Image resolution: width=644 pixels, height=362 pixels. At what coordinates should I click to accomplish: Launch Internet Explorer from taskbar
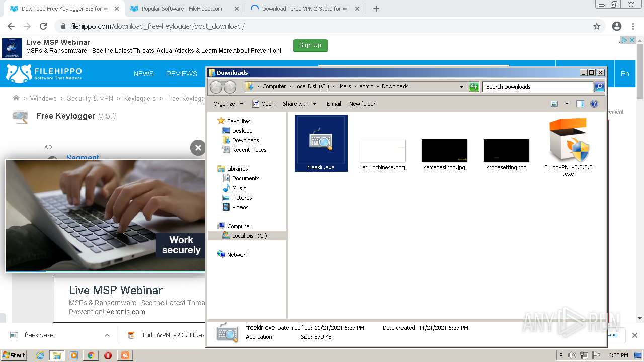click(40, 355)
